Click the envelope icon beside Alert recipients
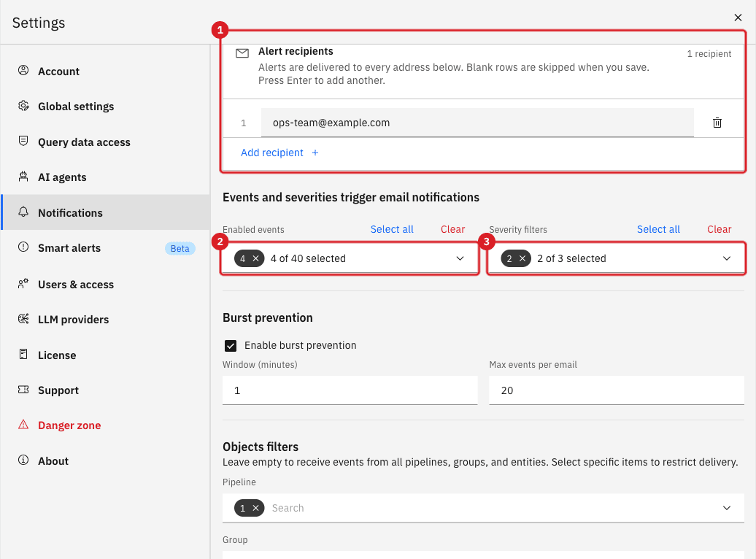The width and height of the screenshot is (756, 559). (x=242, y=53)
